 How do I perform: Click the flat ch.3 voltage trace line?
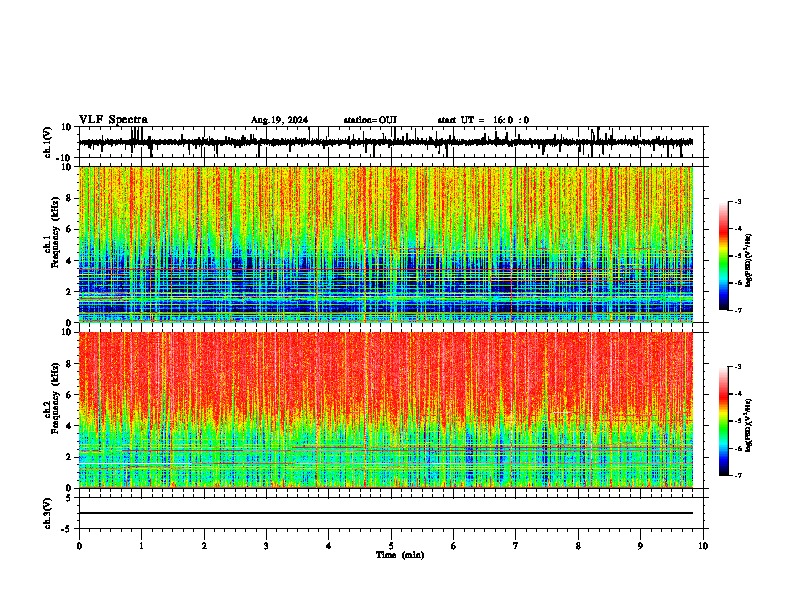tap(386, 513)
